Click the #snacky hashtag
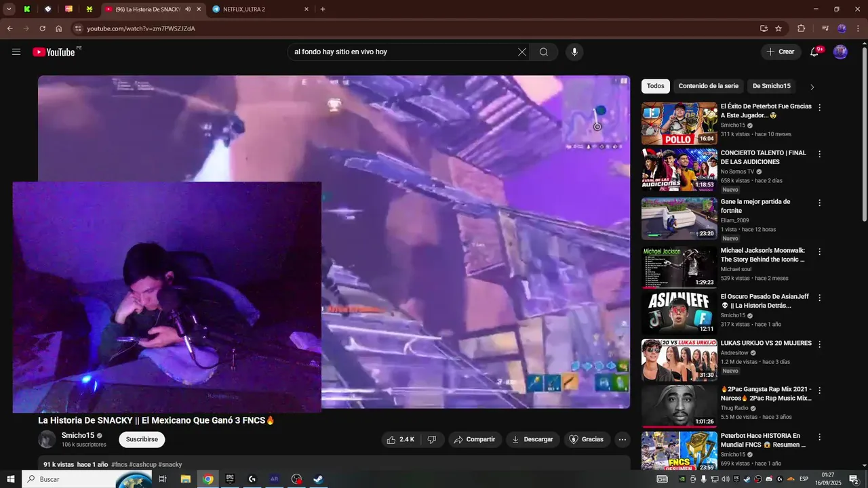 [x=170, y=464]
